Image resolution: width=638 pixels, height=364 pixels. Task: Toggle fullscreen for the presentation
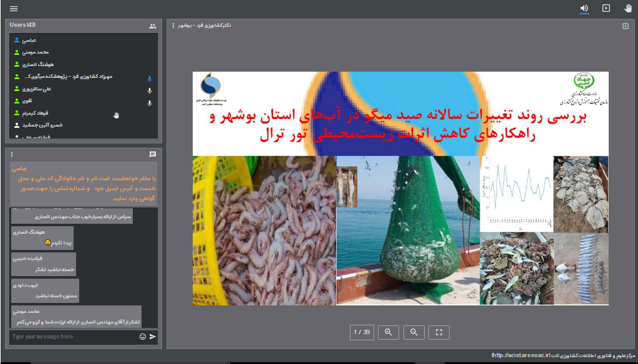tap(439, 332)
